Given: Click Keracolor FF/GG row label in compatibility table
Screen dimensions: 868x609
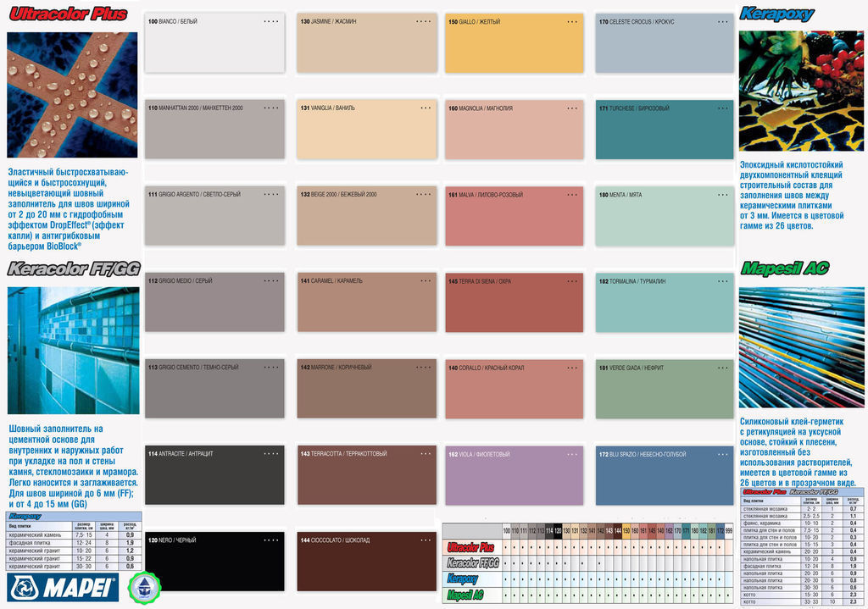Looking at the screenshot, I should [x=473, y=563].
